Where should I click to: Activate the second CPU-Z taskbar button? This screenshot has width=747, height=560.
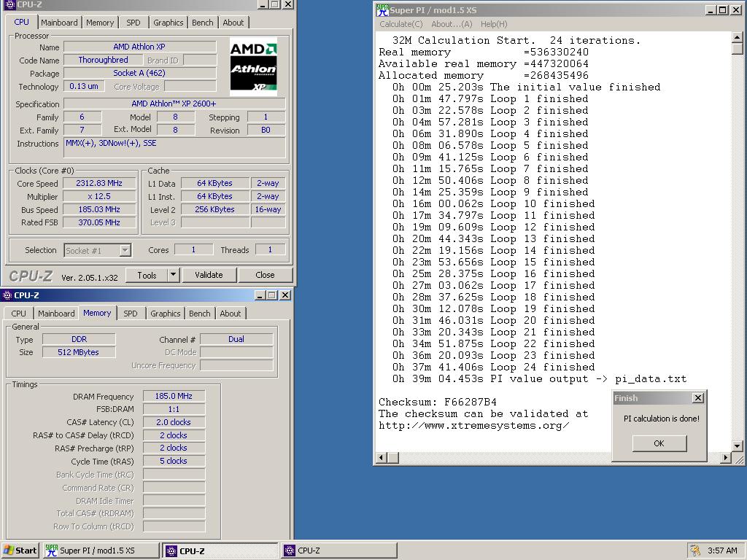tap(338, 551)
